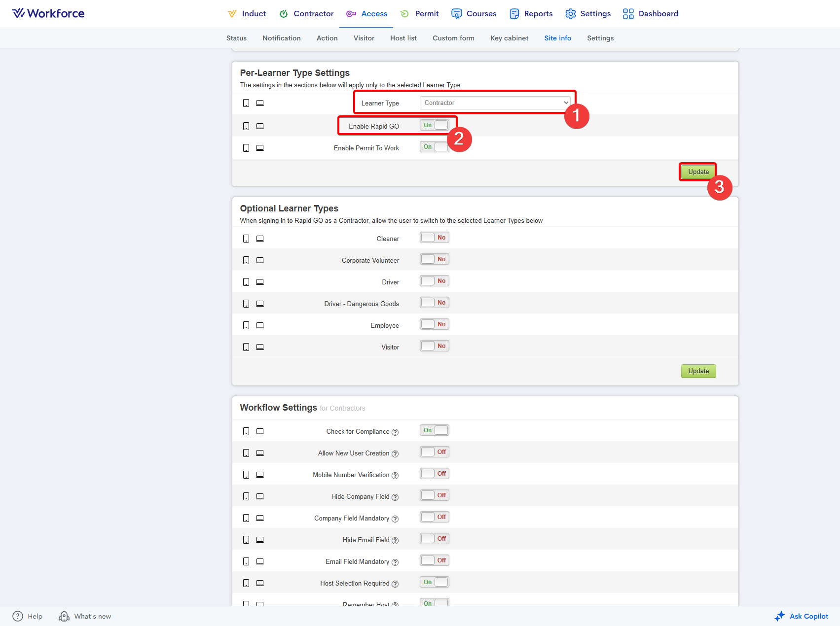The image size is (840, 626).
Task: Toggle the Enable Rapid GO switch
Action: [x=434, y=125]
